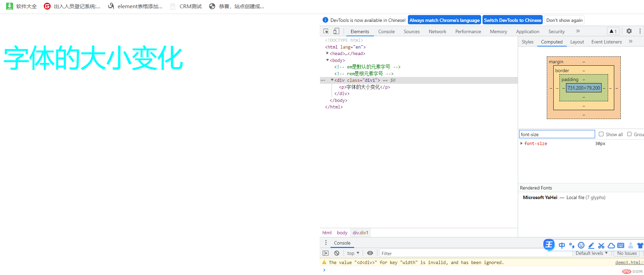The width and height of the screenshot is (644, 275).
Task: Click the console Filter input field
Action: coord(476,253)
